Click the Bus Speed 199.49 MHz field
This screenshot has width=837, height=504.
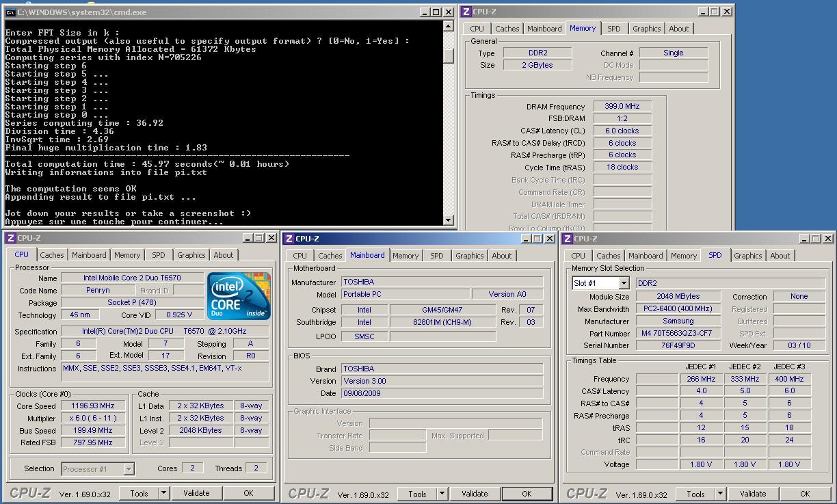pos(93,430)
